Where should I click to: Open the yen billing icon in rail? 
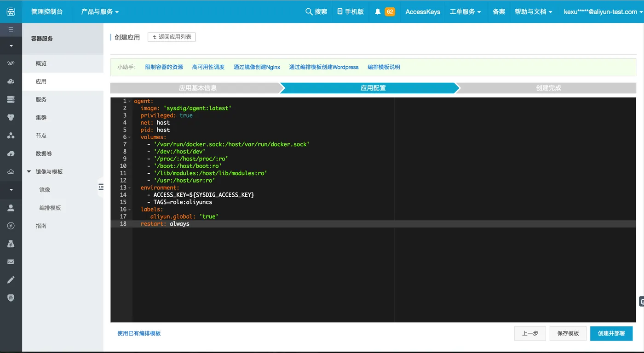tap(11, 226)
